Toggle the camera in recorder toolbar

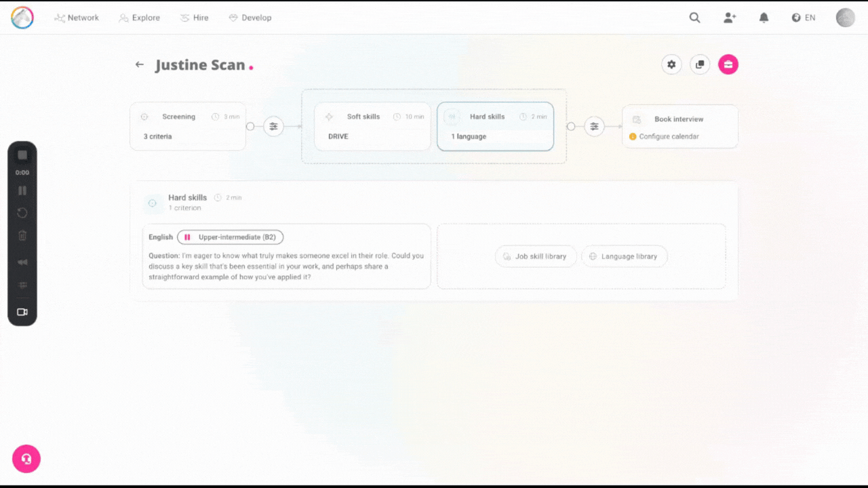[x=22, y=312]
